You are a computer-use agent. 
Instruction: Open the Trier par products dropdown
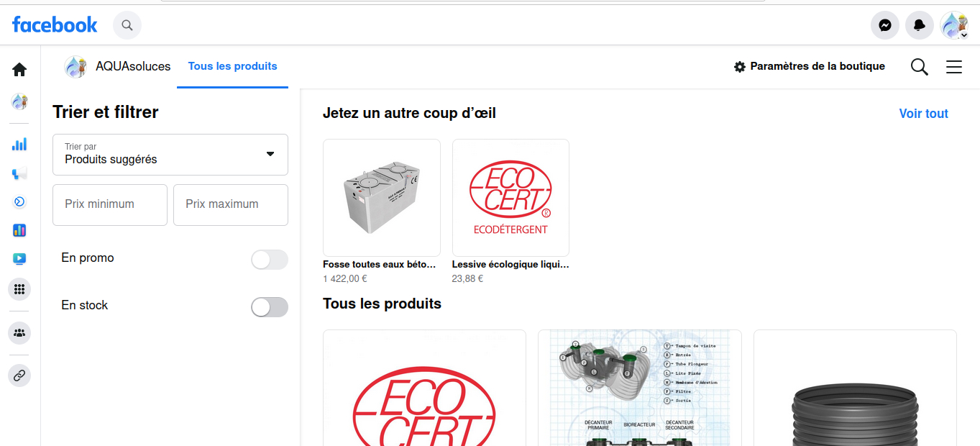point(170,154)
